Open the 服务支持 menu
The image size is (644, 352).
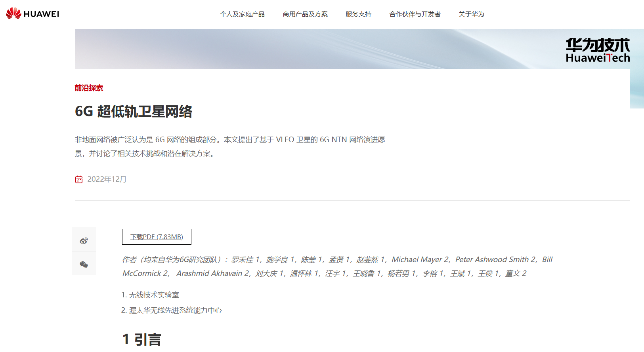[x=358, y=14]
